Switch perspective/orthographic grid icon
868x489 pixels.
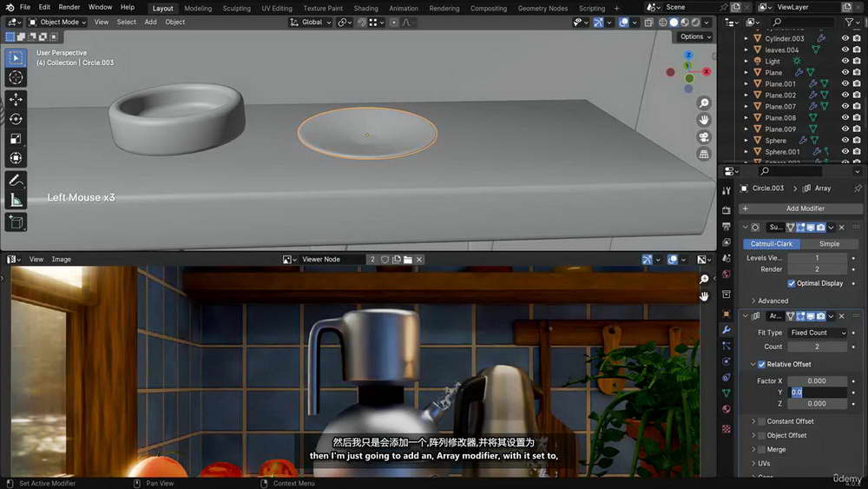704,154
